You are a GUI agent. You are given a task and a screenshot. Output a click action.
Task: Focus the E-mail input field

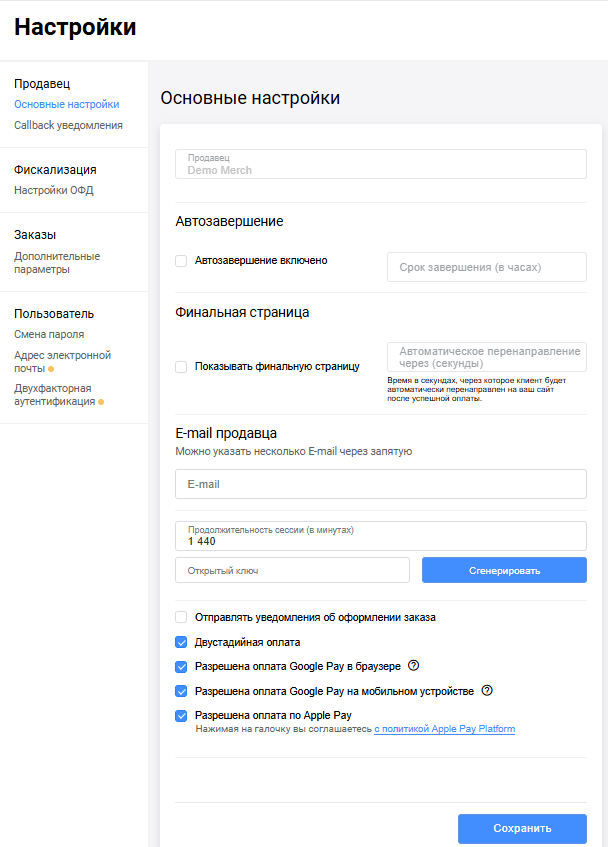(380, 484)
